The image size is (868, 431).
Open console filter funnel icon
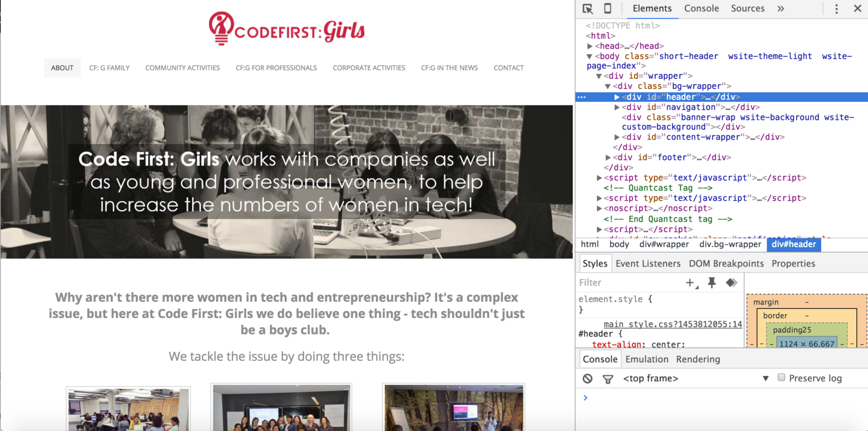608,379
